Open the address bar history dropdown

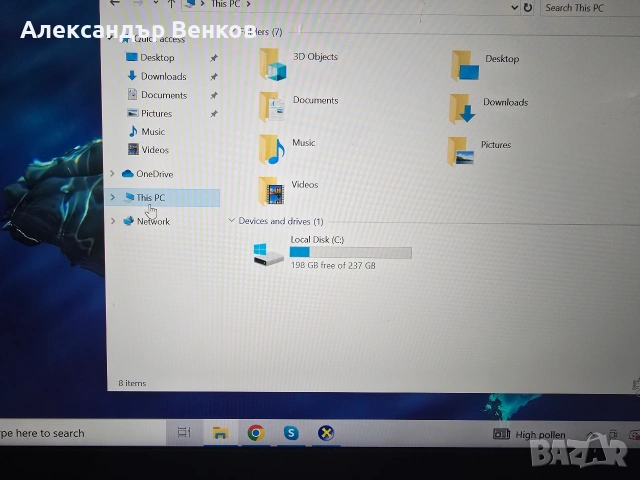pos(515,7)
